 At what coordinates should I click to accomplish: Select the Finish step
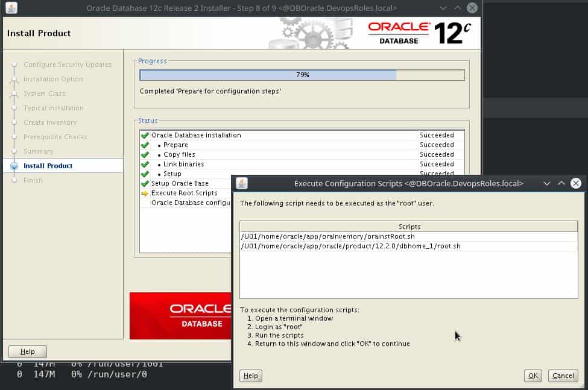[33, 180]
